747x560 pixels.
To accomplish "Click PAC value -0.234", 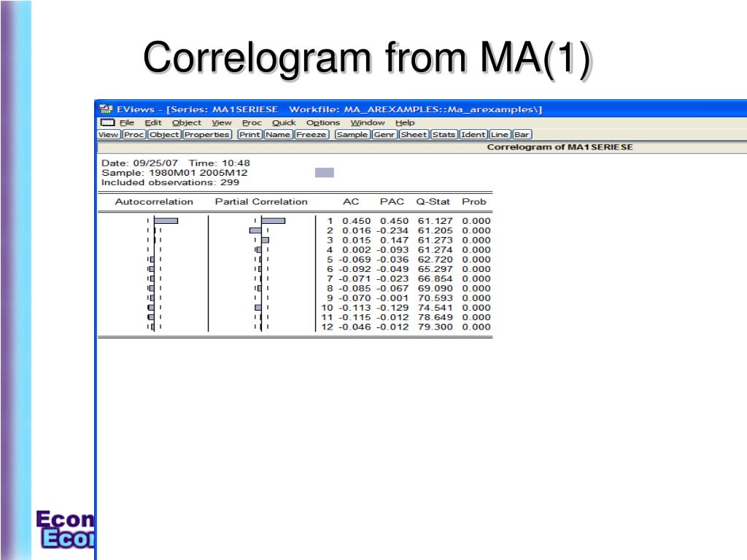I will 392,230.
